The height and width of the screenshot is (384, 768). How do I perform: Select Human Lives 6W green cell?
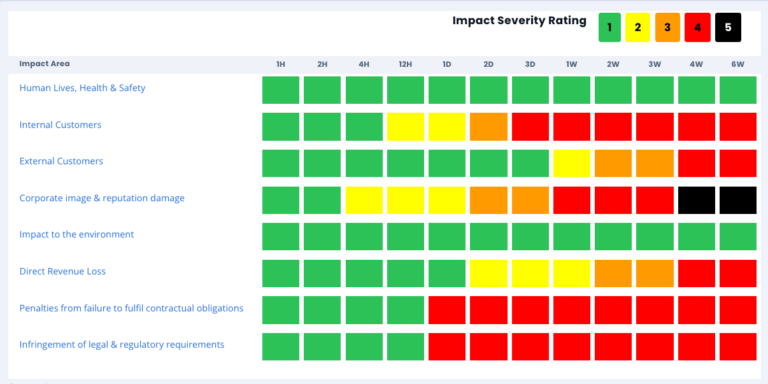(738, 90)
